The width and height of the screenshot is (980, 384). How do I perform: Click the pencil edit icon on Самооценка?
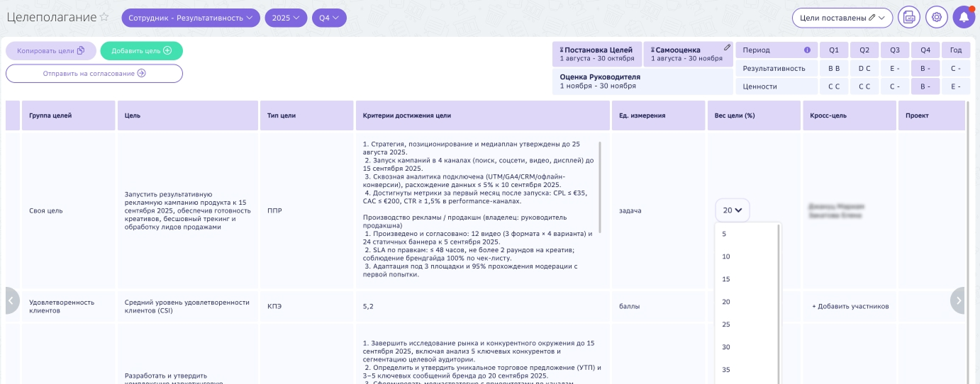coord(727,48)
